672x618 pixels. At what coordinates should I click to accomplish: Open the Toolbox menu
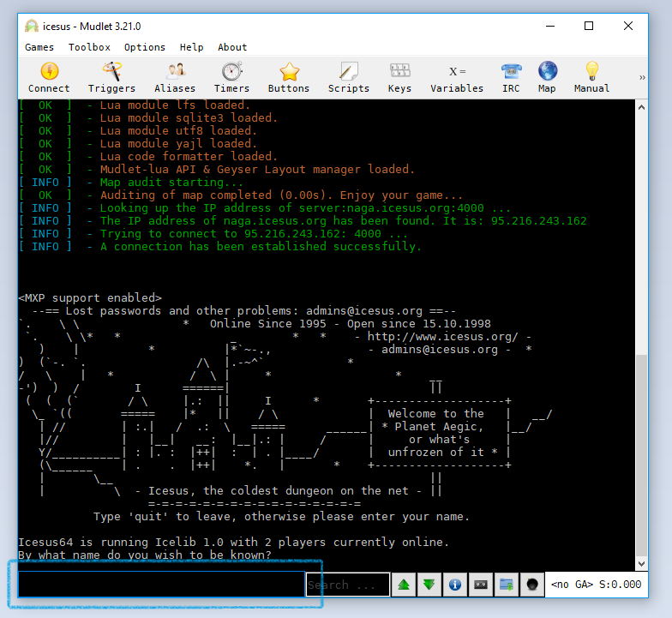coord(89,47)
